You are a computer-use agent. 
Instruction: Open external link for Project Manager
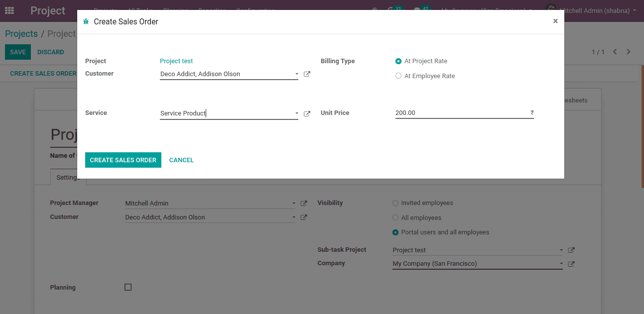coord(304,204)
